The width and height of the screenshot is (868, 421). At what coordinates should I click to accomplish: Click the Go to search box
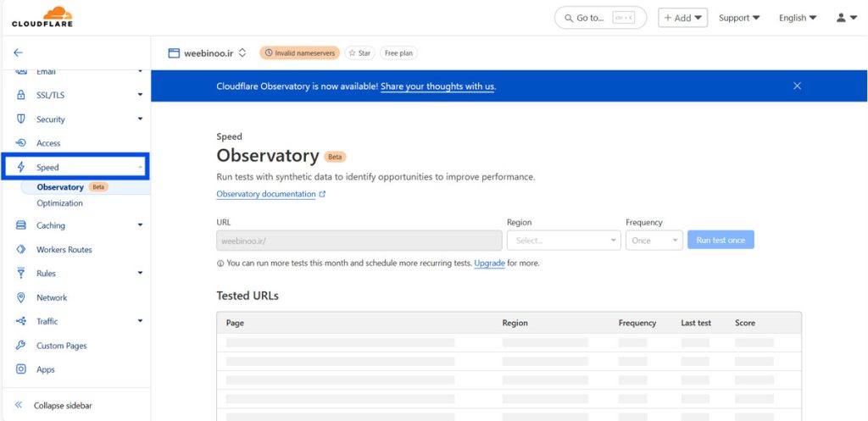click(600, 18)
